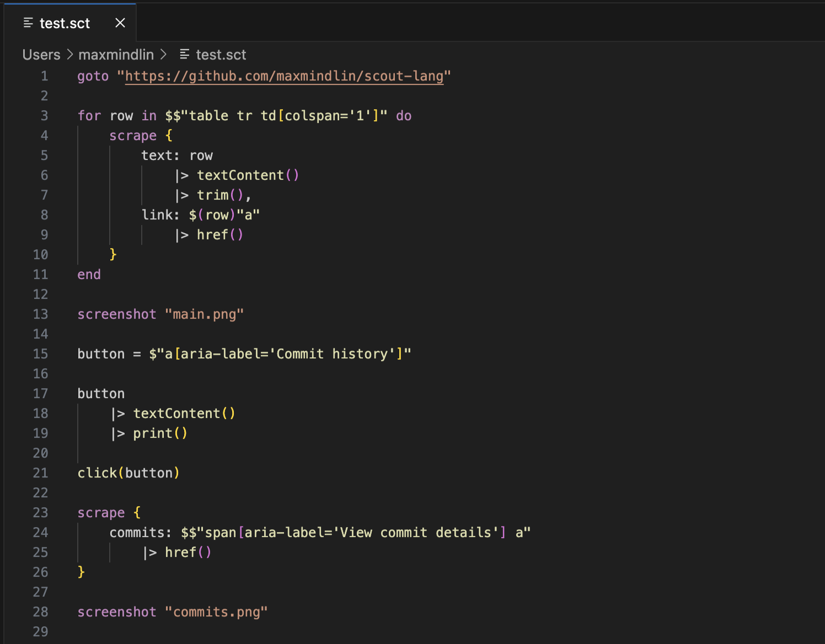Click 'button =' assignment on line 15
The width and height of the screenshot is (825, 644).
coord(109,354)
